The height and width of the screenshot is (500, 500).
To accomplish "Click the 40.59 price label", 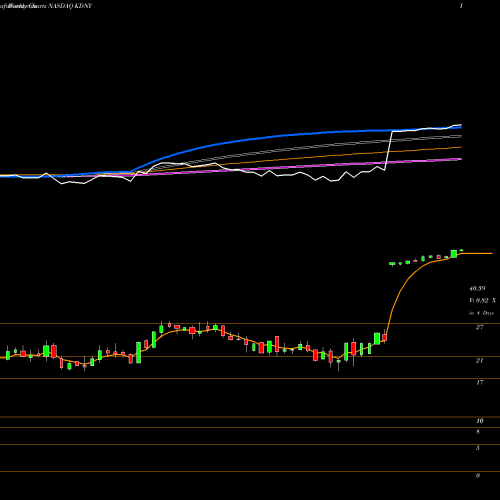I will [x=477, y=288].
